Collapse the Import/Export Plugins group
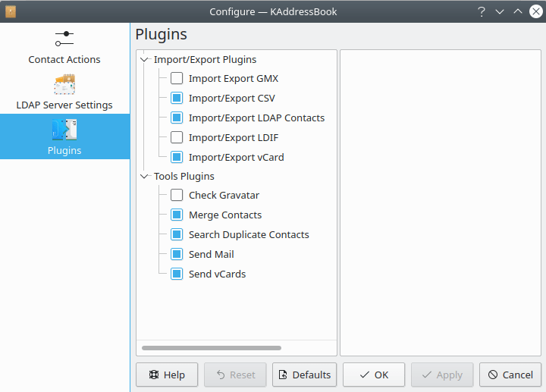Image resolution: width=546 pixels, height=392 pixels. click(x=145, y=59)
